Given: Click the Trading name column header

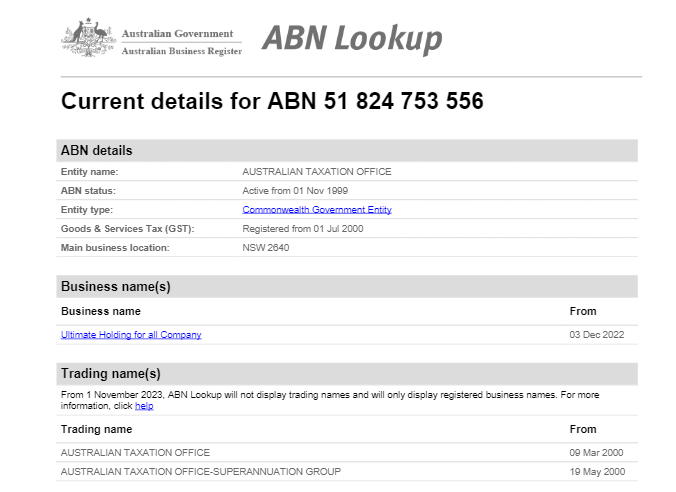Looking at the screenshot, I should coord(97,429).
